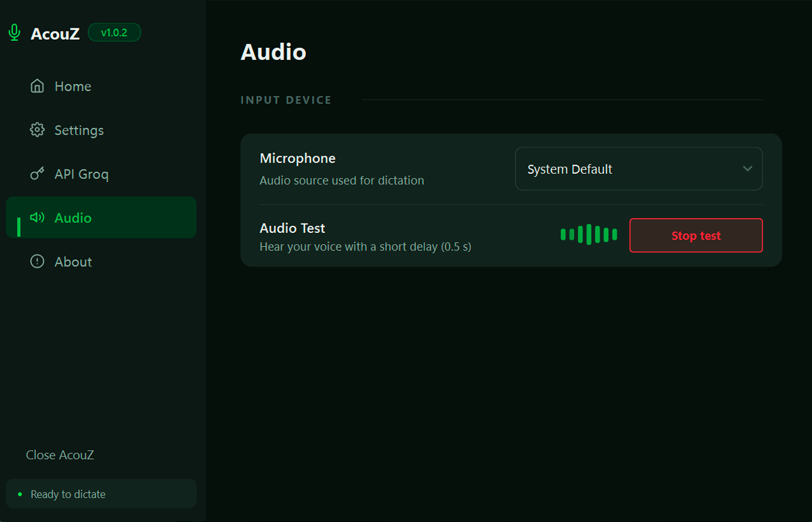Click the audio level meter bars
812x522 pixels.
click(589, 234)
